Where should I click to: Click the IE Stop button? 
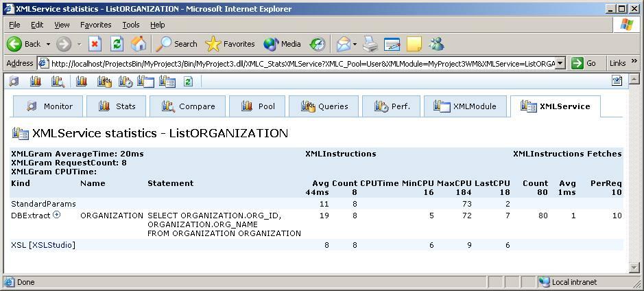pyautogui.click(x=95, y=44)
